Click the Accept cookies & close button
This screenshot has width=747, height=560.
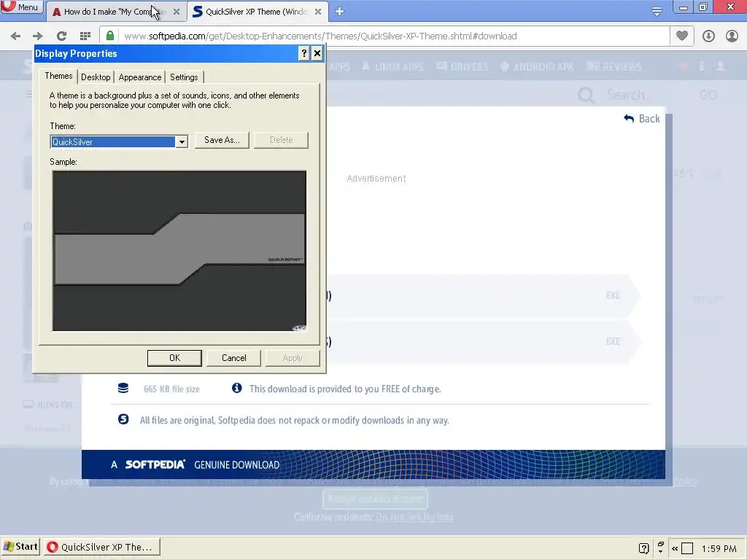tap(375, 499)
